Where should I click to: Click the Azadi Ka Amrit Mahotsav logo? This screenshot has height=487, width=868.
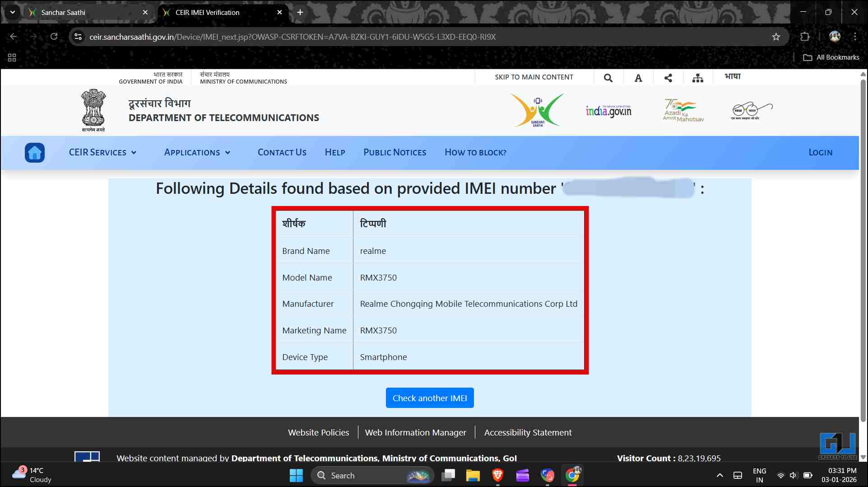[x=683, y=110]
